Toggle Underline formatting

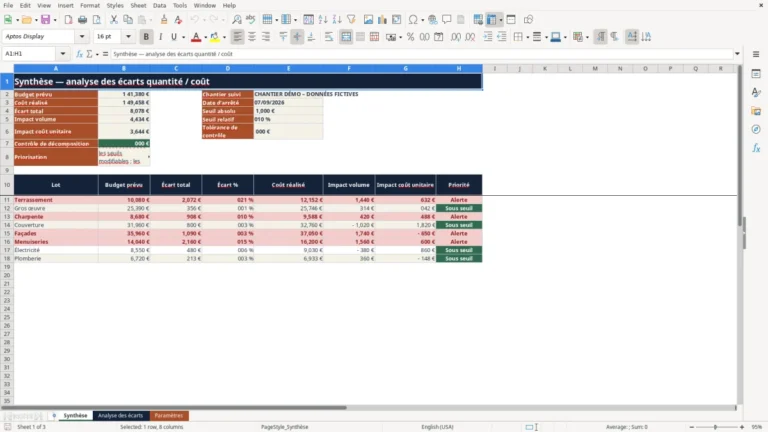[x=173, y=37]
